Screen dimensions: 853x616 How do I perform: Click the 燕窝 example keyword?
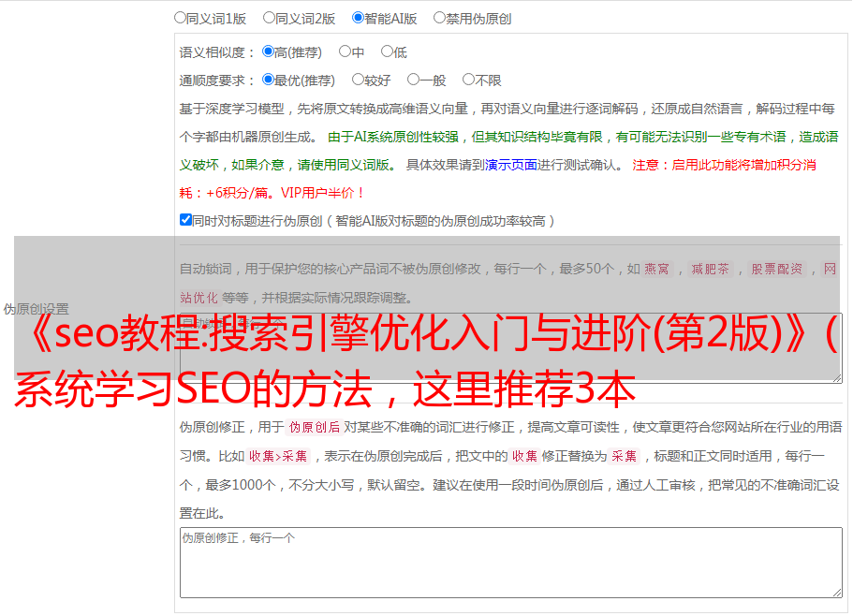[x=656, y=269]
